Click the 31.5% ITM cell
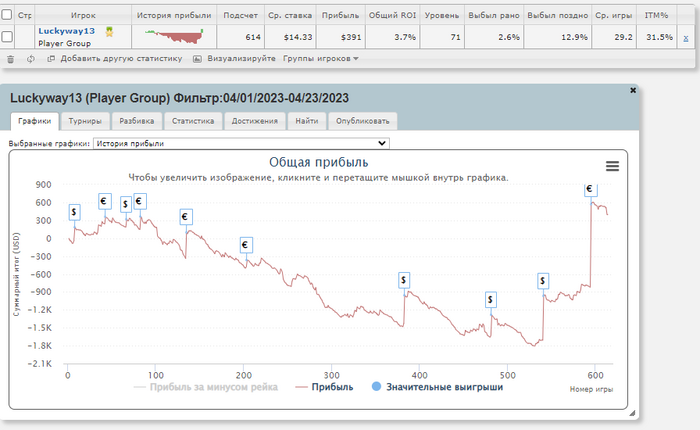Image resolution: width=700 pixels, height=430 pixels. 659,37
